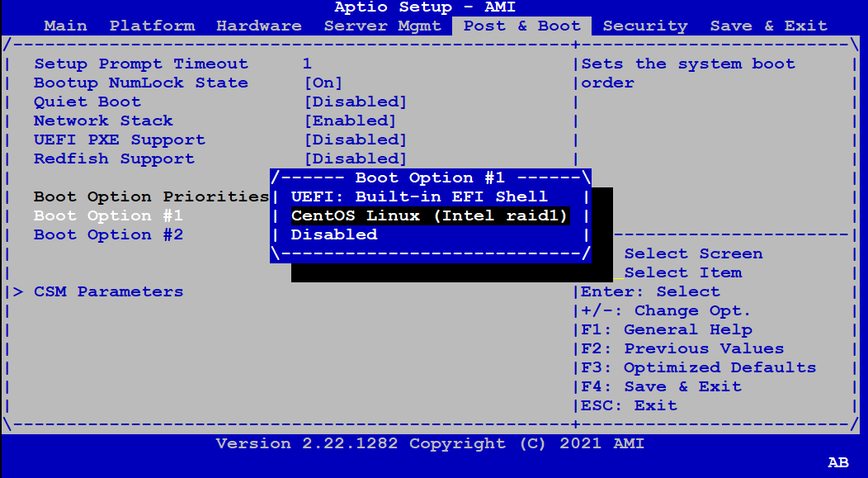Screen dimensions: 868x478
Task: Change Network Stack [Enabled] value
Action: pyautogui.click(x=351, y=121)
